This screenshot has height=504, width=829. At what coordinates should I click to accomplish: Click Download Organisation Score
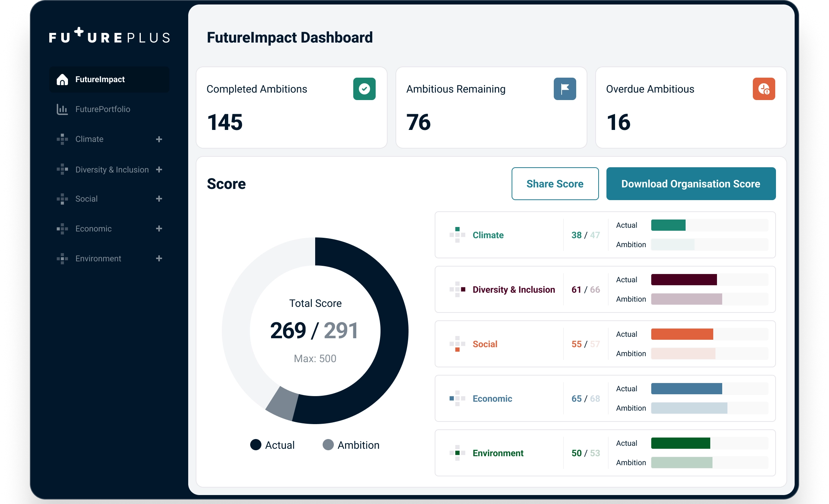pos(690,183)
